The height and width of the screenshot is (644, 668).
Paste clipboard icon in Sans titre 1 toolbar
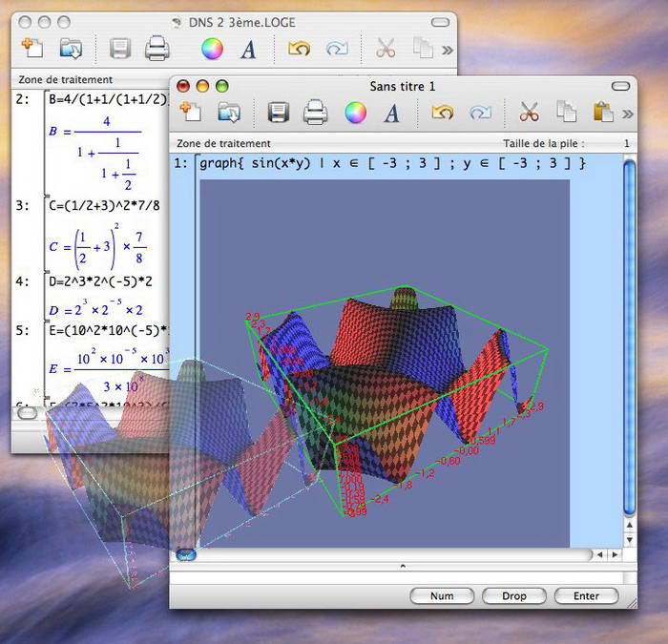point(603,113)
